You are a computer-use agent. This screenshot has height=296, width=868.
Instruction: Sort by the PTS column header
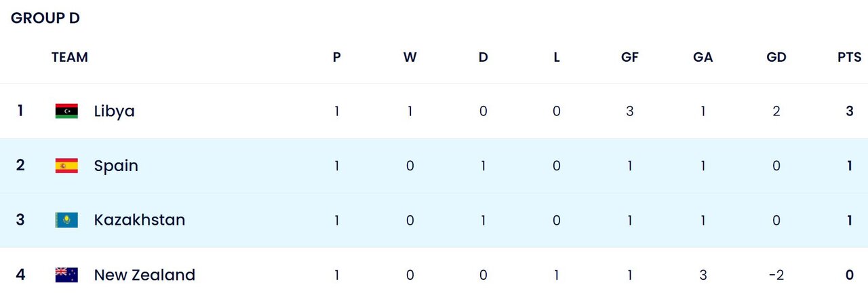pyautogui.click(x=849, y=58)
